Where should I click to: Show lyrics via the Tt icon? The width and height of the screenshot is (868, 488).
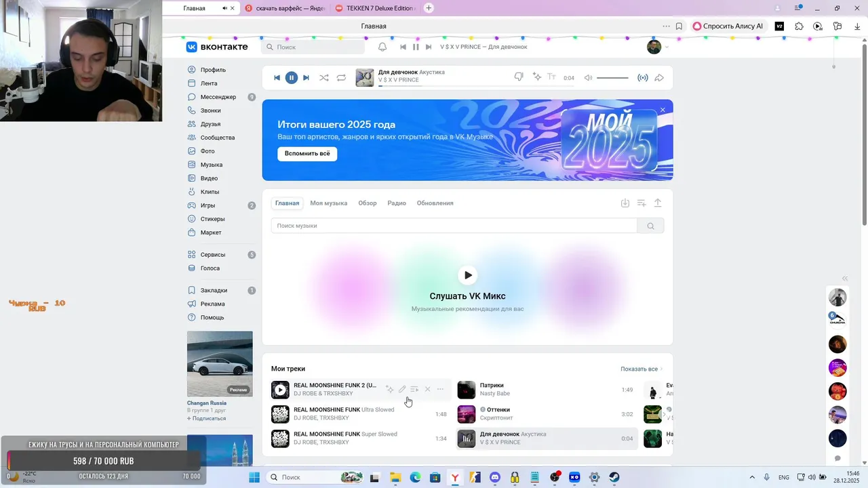(551, 77)
